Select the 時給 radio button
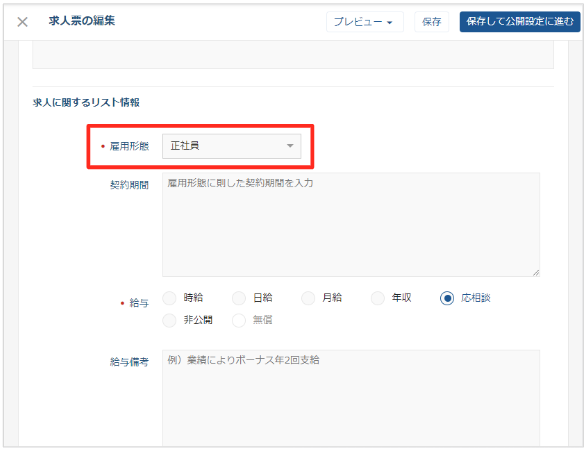Screen dimensions: 588x450 point(169,298)
